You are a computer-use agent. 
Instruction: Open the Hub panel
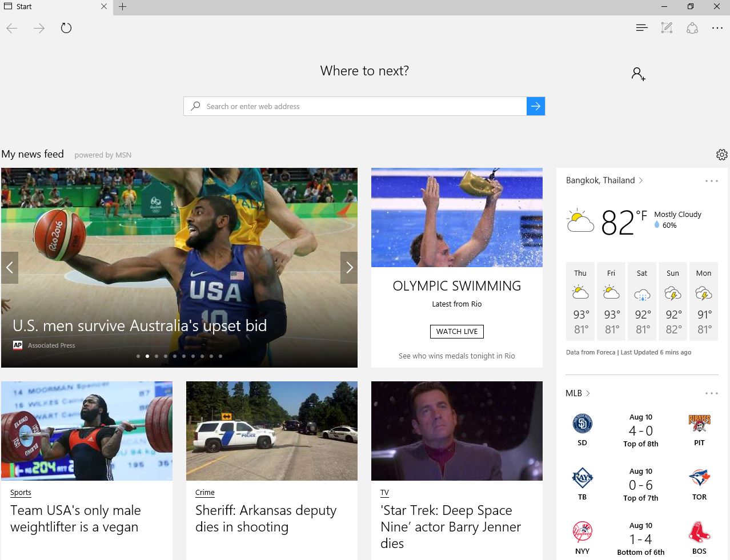click(x=641, y=28)
